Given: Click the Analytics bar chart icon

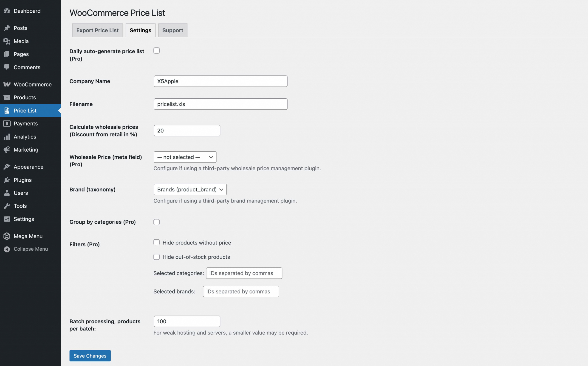Looking at the screenshot, I should pos(7,137).
